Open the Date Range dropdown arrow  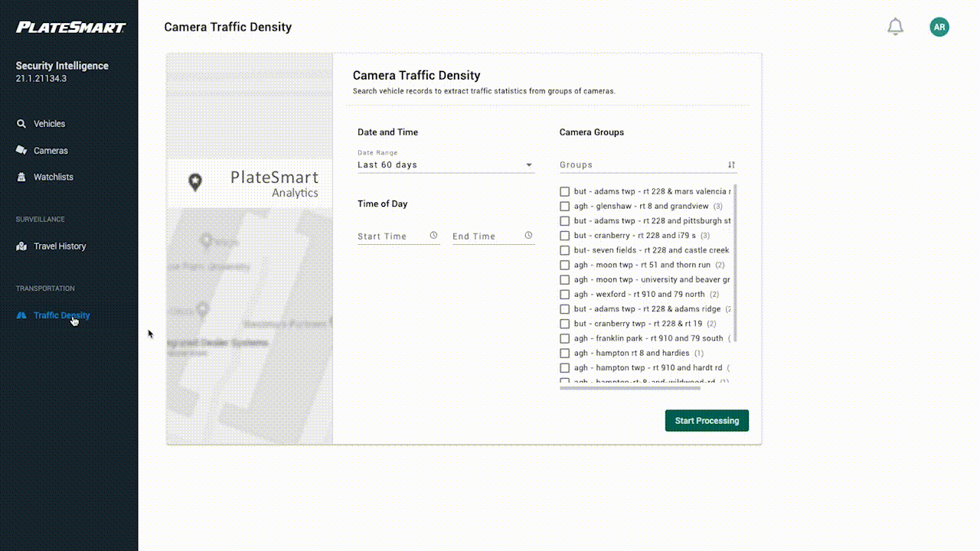click(x=528, y=165)
